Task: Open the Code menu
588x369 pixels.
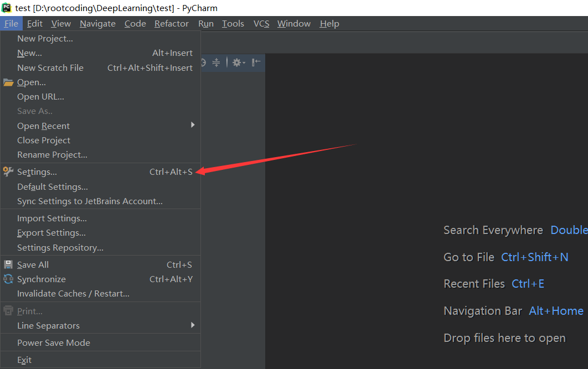Action: click(x=135, y=24)
